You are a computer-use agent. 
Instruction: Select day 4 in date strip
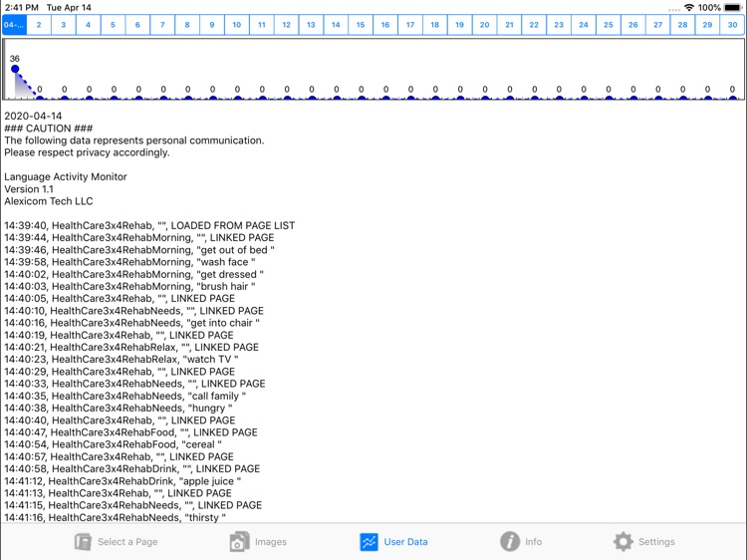pos(88,25)
